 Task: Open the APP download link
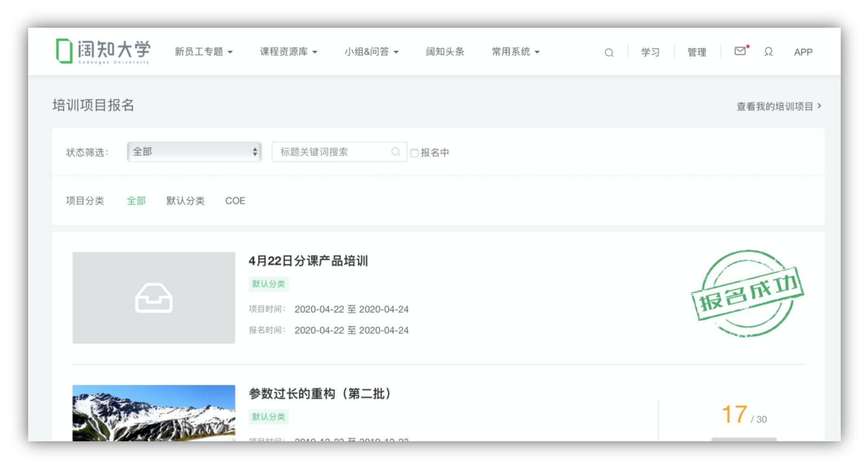tap(804, 53)
